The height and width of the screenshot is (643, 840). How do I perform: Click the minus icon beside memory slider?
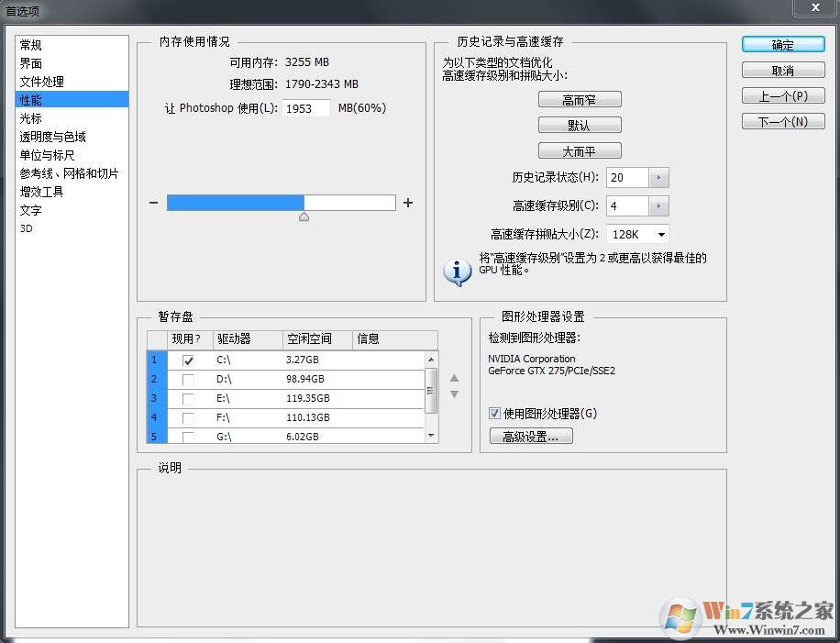coord(153,203)
